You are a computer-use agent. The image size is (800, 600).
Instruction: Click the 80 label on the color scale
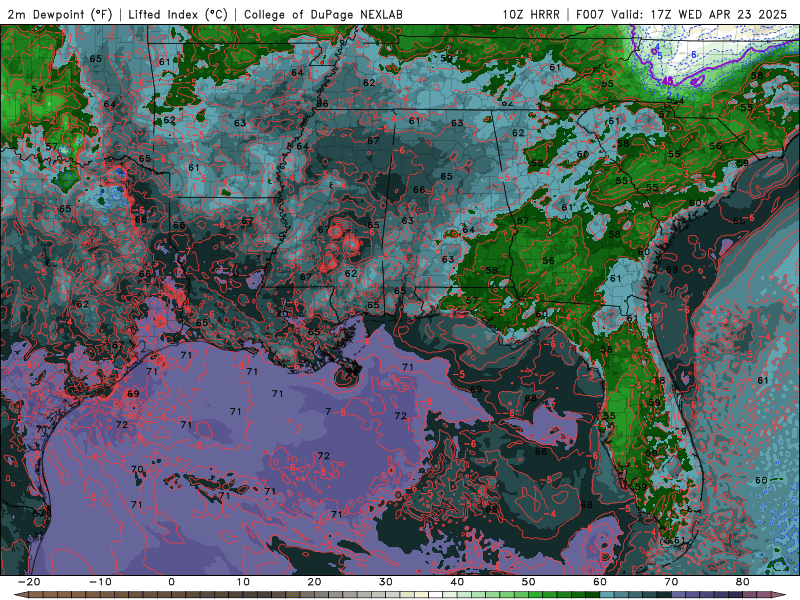pos(743,582)
